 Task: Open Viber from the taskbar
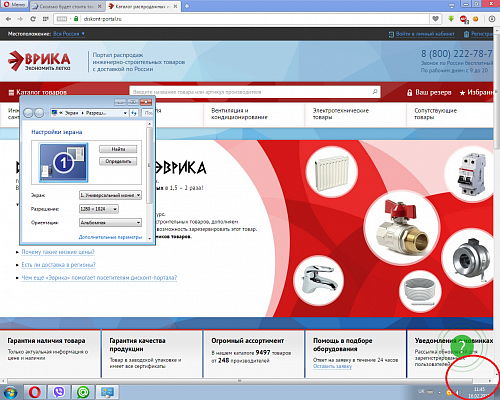click(x=59, y=392)
